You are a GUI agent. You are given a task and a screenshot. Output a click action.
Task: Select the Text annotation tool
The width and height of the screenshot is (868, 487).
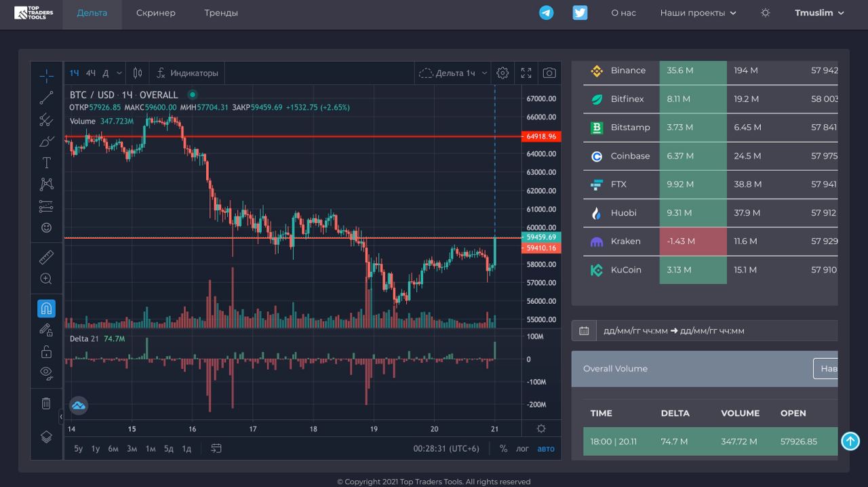click(46, 163)
